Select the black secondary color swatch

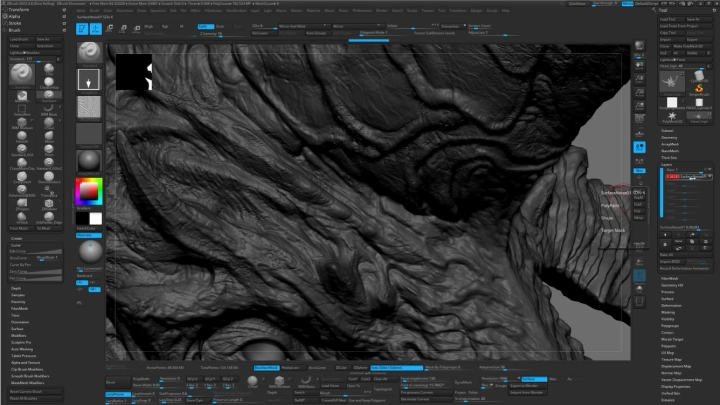[82, 219]
